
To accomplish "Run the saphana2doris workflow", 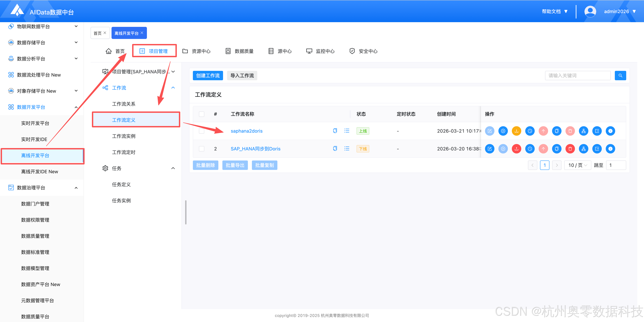I will (x=503, y=131).
